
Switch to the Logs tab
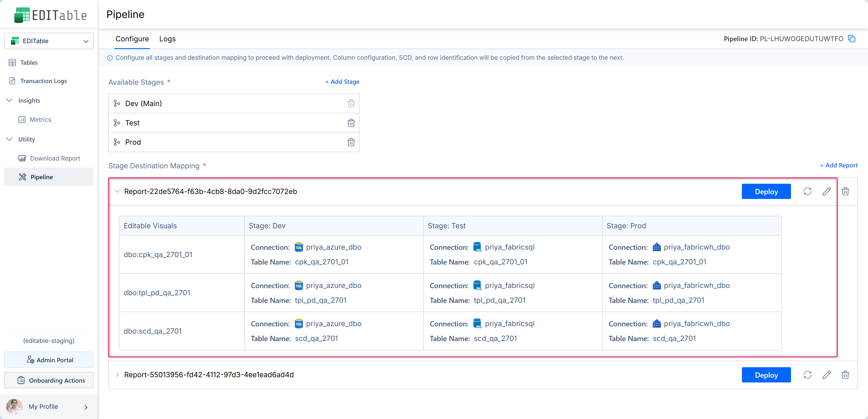[x=167, y=39]
